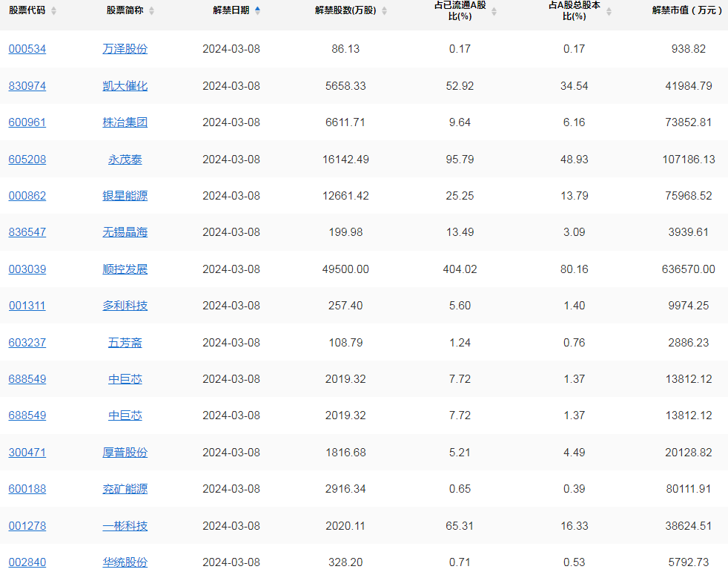Screen dimensions: 728x575
Task: Sort by 股票代码 column arrows
Action: [x=54, y=10]
